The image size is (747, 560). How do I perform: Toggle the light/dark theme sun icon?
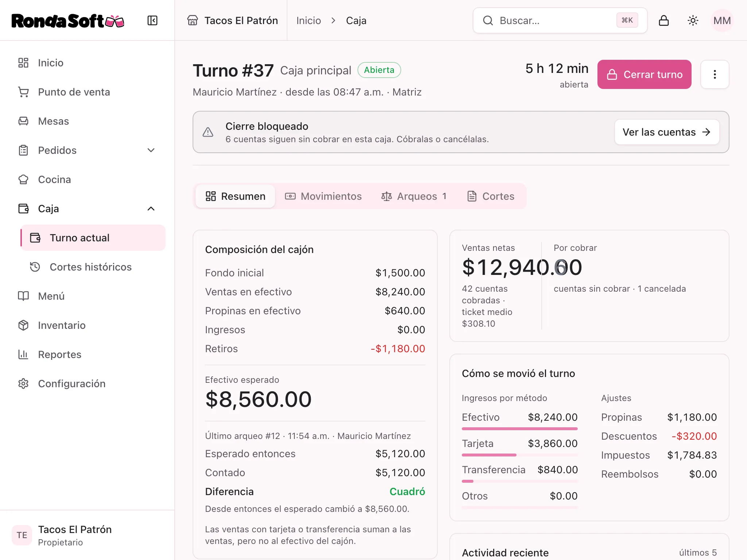point(693,20)
